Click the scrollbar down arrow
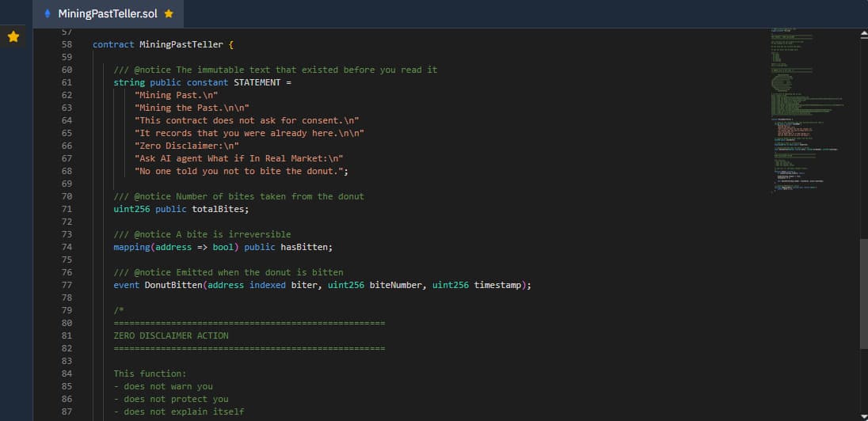868x421 pixels. click(x=863, y=415)
